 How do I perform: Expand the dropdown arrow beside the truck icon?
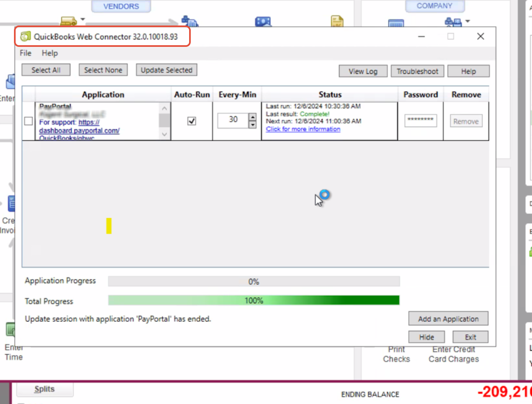tap(83, 19)
